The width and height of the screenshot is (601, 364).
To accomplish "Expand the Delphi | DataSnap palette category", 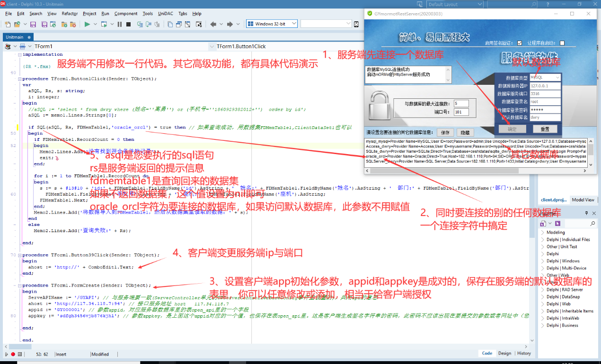I will click(x=543, y=297).
